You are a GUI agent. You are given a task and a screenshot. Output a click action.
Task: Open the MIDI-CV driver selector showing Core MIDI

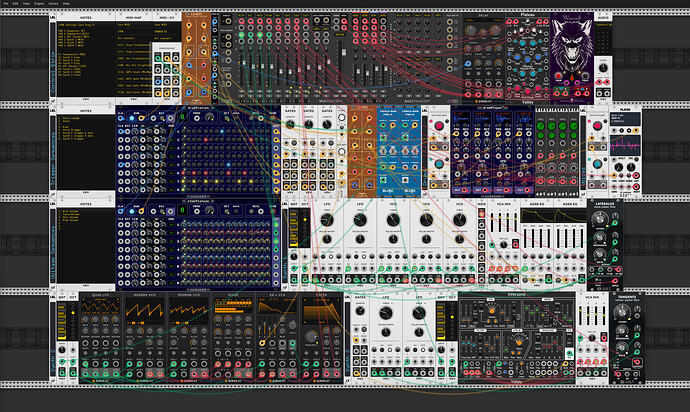click(167, 25)
